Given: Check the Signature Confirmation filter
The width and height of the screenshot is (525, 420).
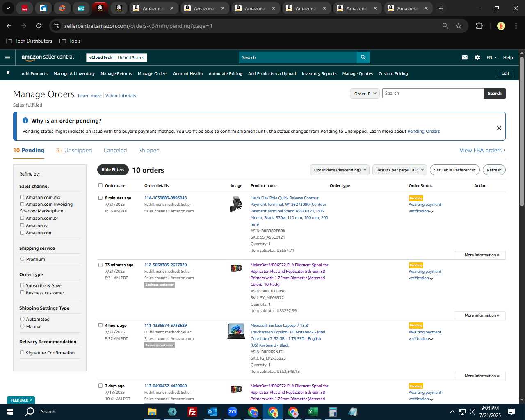Looking at the screenshot, I should 22,352.
